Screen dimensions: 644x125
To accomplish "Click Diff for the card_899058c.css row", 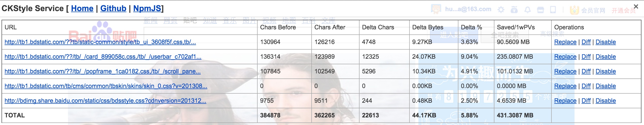I will click(586, 57).
